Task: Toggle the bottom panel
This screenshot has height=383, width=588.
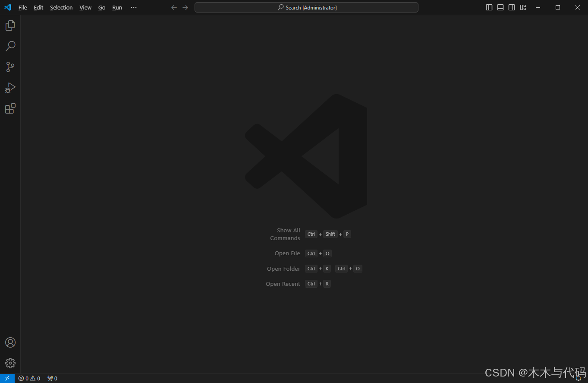Action: 500,7
